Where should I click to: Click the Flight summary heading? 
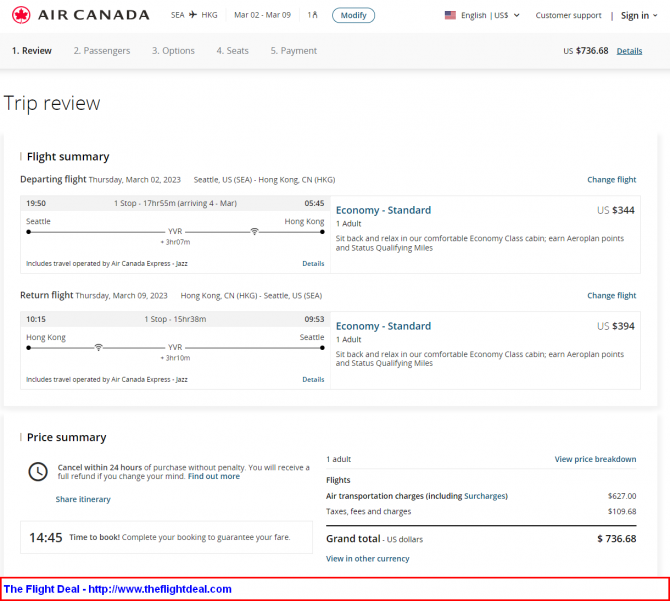coord(68,157)
